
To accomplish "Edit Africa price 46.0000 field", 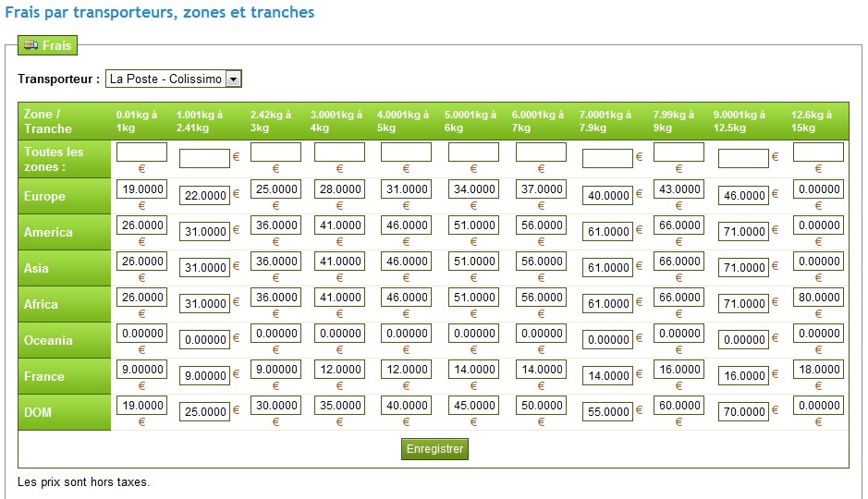I will 406,297.
